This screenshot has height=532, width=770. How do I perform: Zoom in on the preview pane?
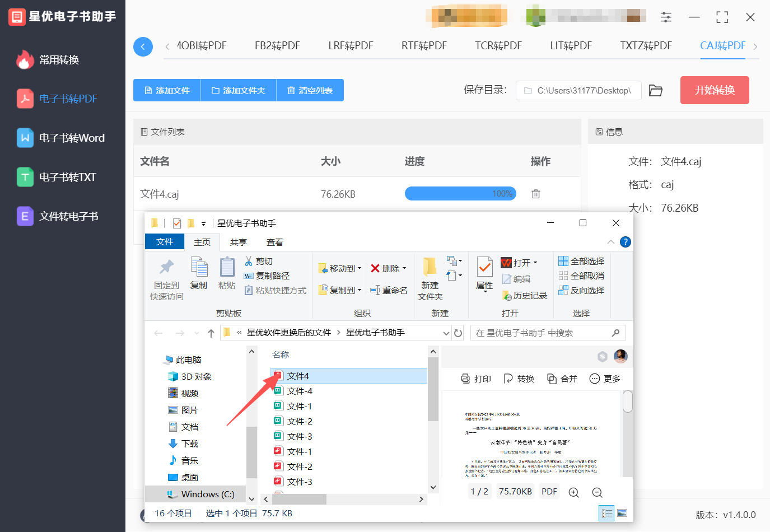click(573, 492)
